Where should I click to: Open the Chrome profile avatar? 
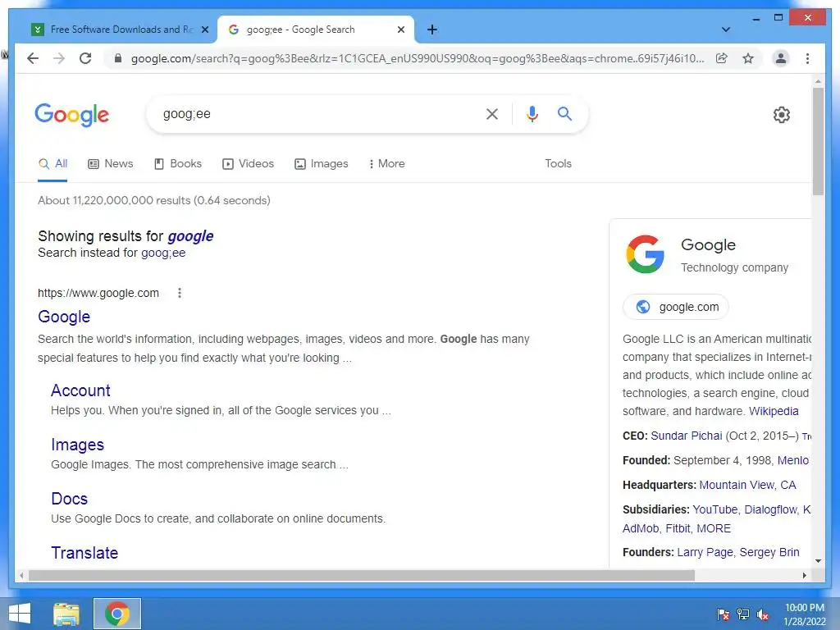point(781,58)
